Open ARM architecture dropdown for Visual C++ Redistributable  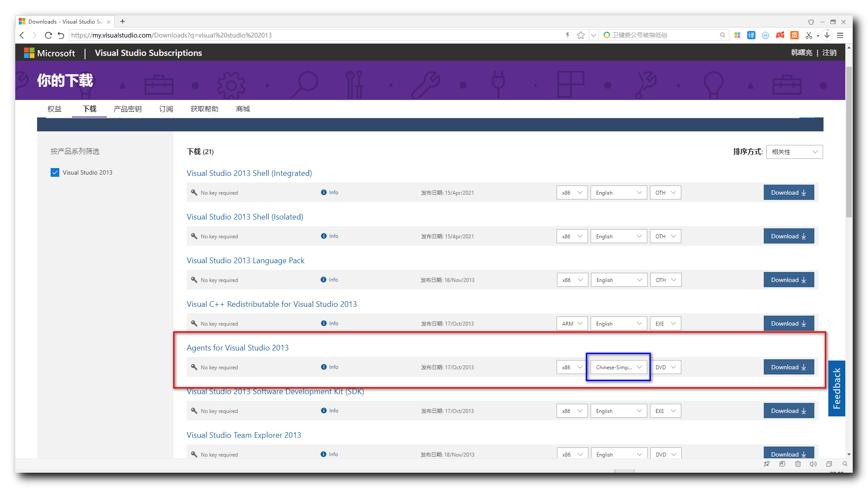point(572,323)
